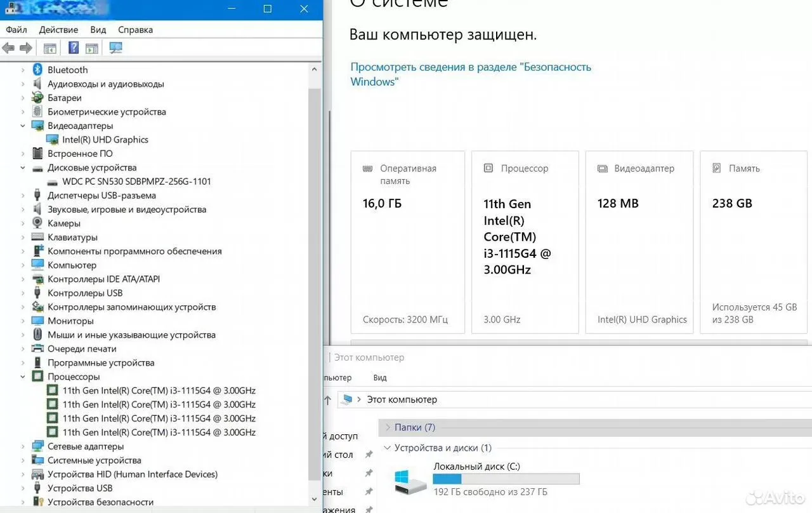The width and height of the screenshot is (812, 513).
Task: Click the Back arrow in Device Manager toolbar
Action: [8, 48]
